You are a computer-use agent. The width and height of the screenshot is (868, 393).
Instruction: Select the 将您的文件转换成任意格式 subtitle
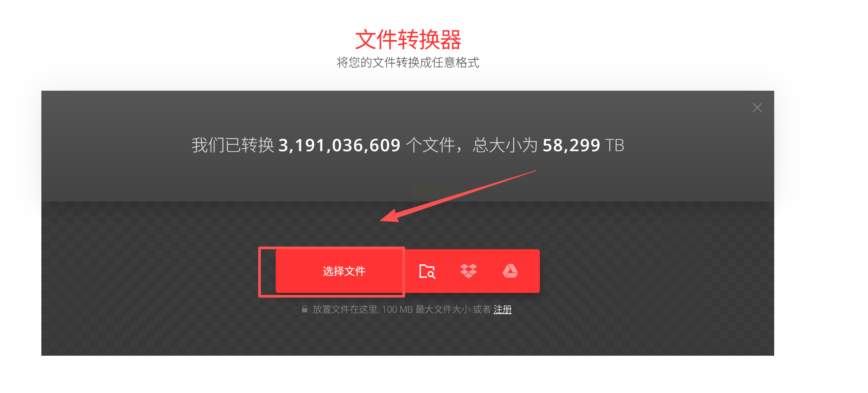coord(408,62)
